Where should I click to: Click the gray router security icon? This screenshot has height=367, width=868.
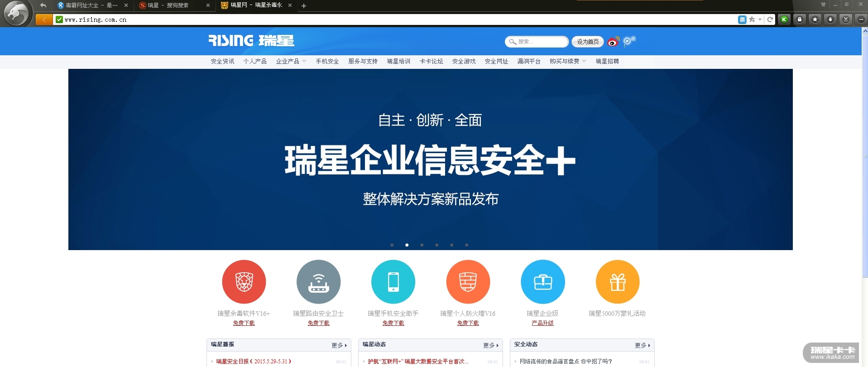319,282
